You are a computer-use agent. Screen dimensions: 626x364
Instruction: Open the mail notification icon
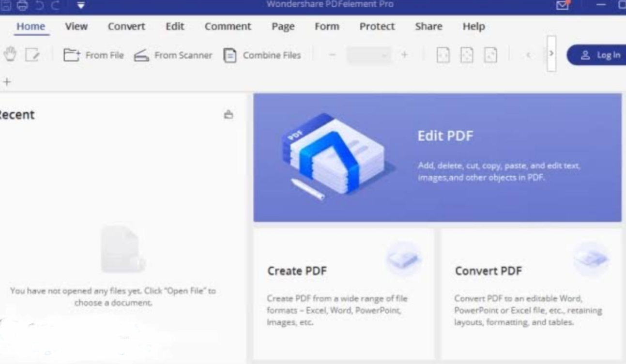(x=562, y=5)
